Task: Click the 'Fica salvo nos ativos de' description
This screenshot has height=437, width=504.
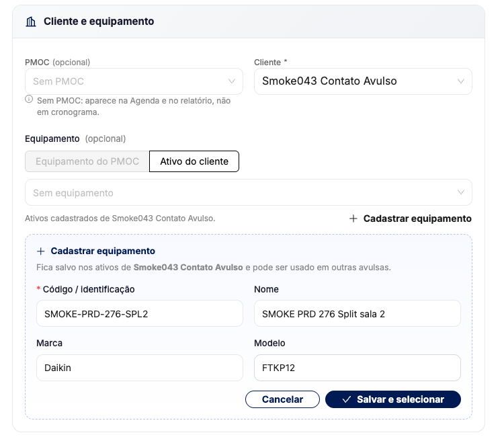Action: [x=214, y=268]
